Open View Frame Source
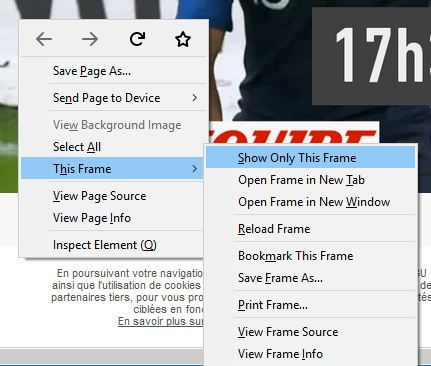 (310, 332)
